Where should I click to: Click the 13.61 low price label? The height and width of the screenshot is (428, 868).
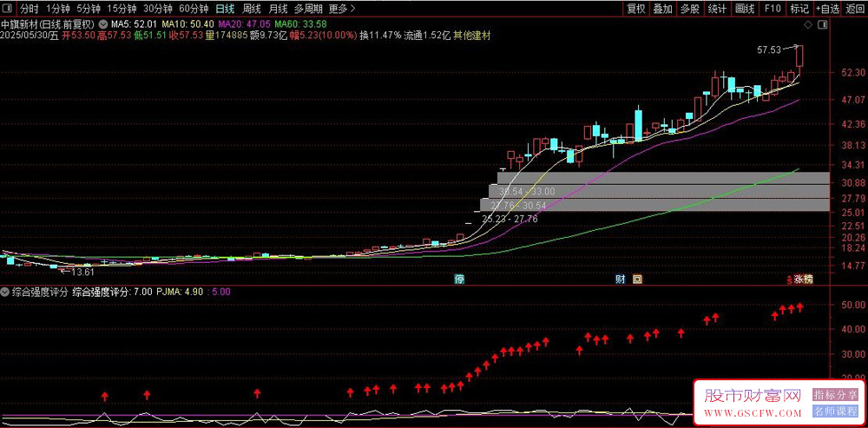pyautogui.click(x=83, y=272)
